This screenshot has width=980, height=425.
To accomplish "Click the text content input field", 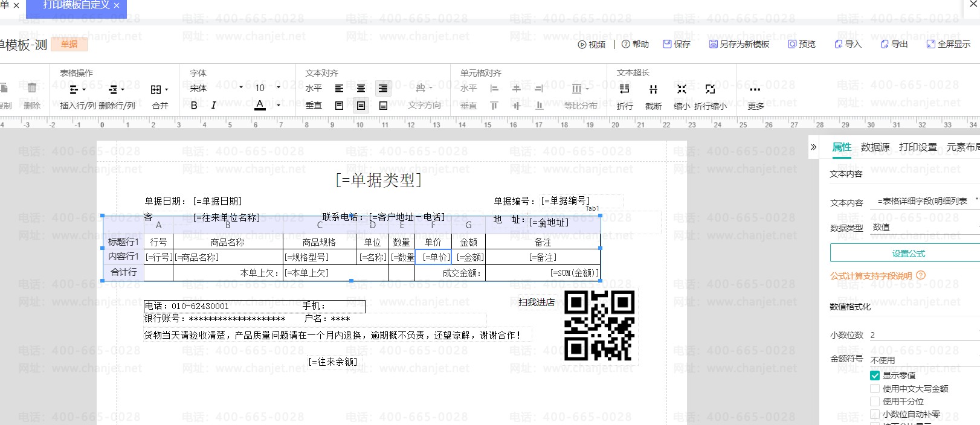I will (x=924, y=201).
